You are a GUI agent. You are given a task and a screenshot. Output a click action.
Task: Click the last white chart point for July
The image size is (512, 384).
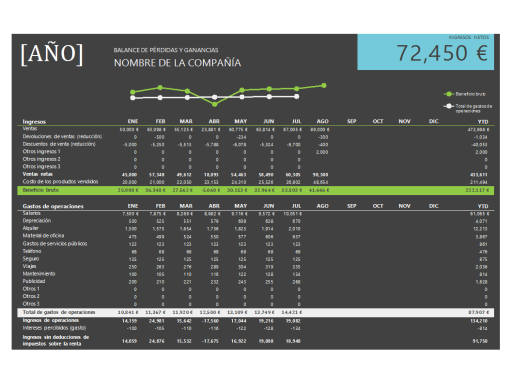click(297, 97)
